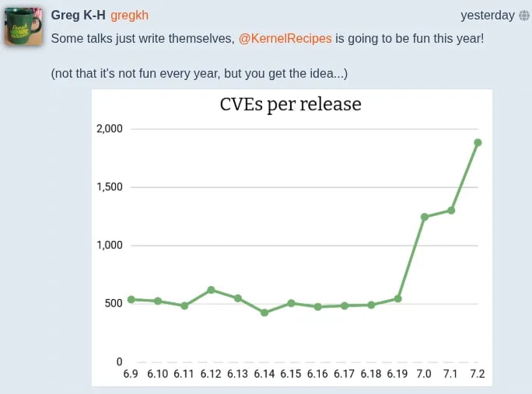Open the @KernelRecipes mention

pos(285,38)
